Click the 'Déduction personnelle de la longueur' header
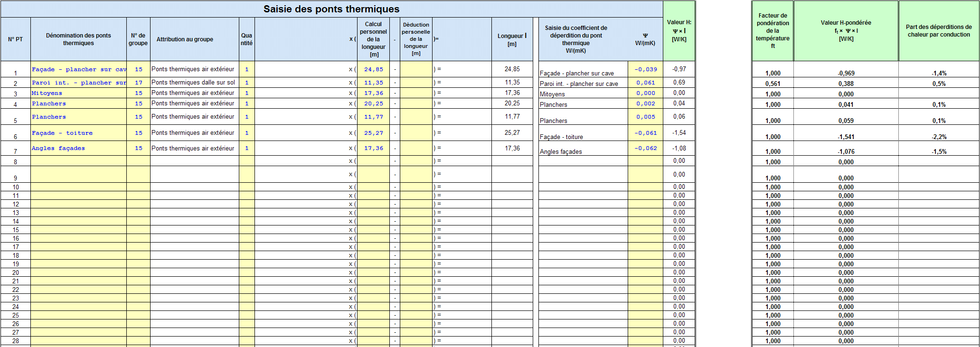 point(416,39)
